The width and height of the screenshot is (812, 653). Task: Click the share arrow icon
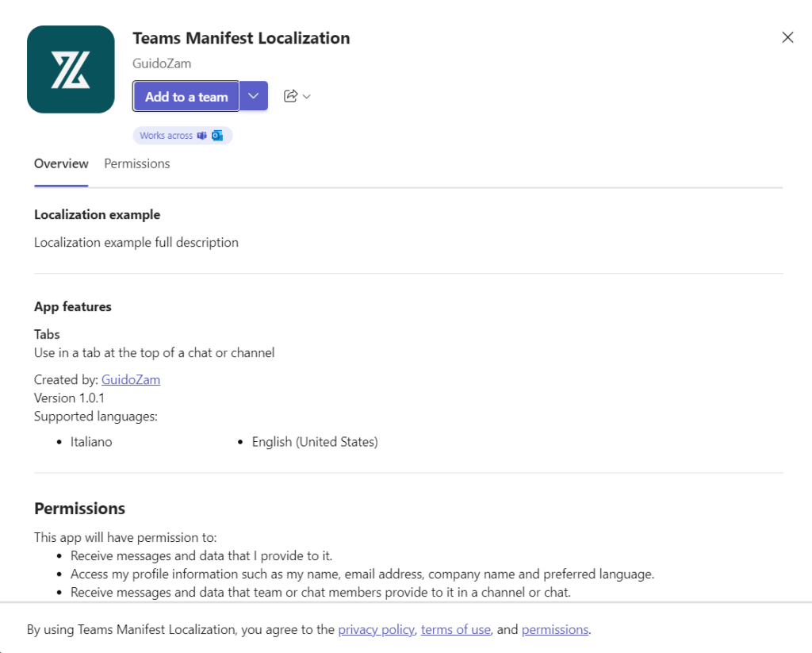[290, 96]
